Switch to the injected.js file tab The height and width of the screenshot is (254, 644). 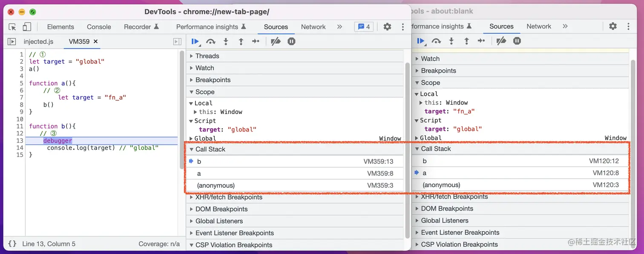(x=38, y=41)
